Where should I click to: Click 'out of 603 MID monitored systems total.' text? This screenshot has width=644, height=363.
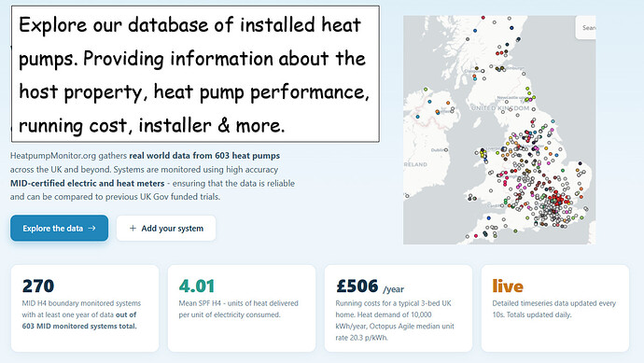coord(79,320)
